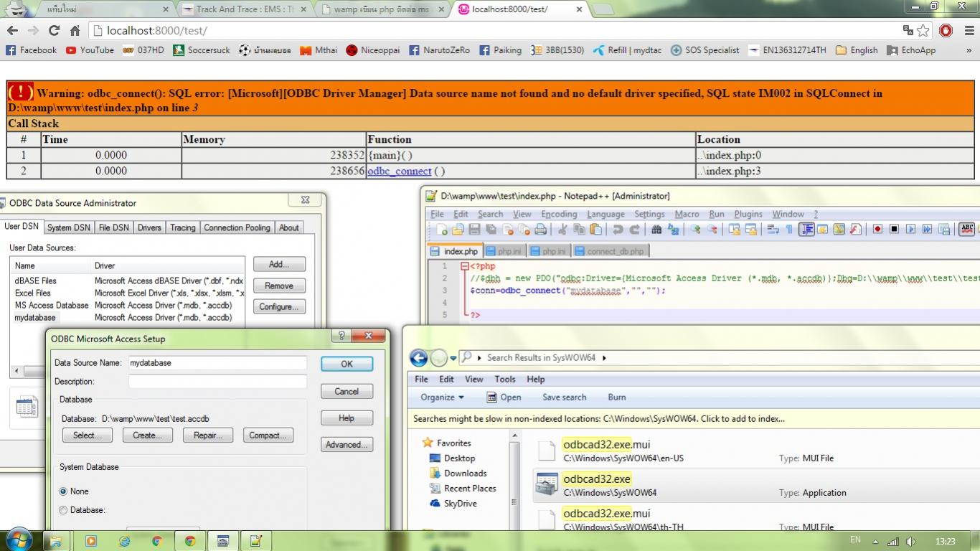Toggle the Word Wrap toolbar icon
The width and height of the screenshot is (980, 551).
click(x=772, y=230)
